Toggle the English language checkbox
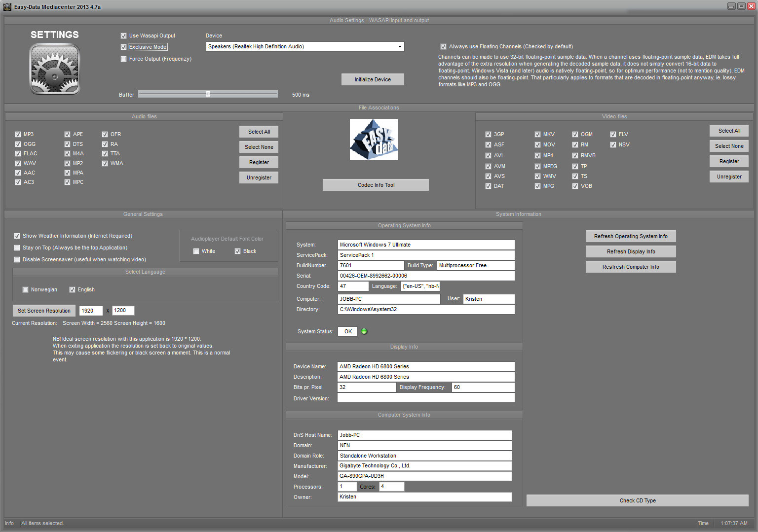This screenshot has width=758, height=532. click(72, 289)
